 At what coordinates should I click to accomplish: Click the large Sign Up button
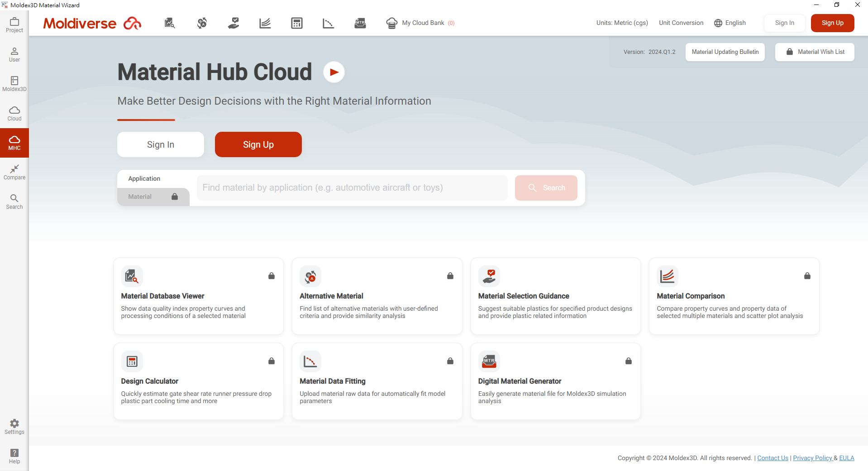point(258,144)
